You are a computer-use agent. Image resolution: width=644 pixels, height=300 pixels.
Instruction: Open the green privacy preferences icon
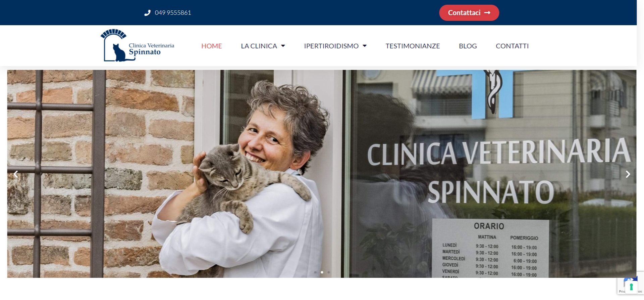pyautogui.click(x=631, y=287)
